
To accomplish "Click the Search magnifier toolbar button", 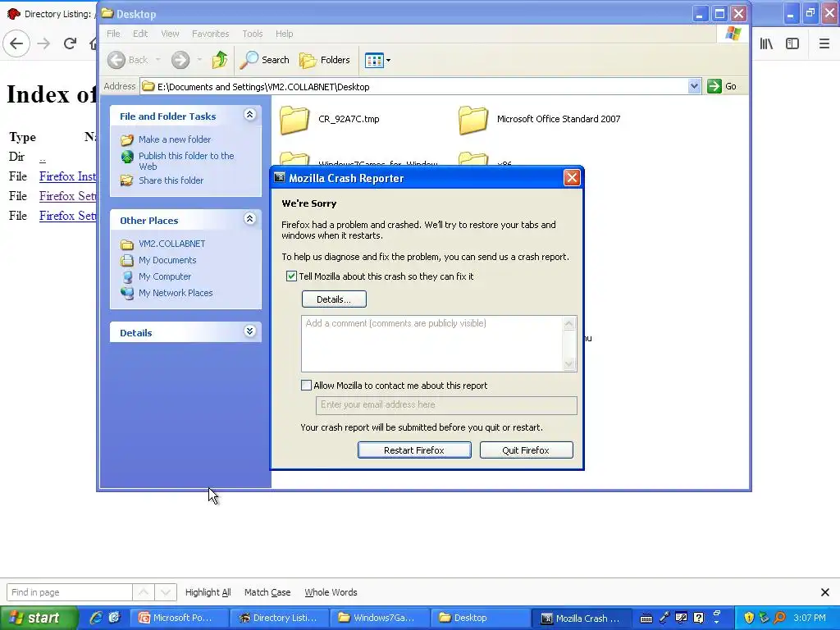I will [264, 60].
